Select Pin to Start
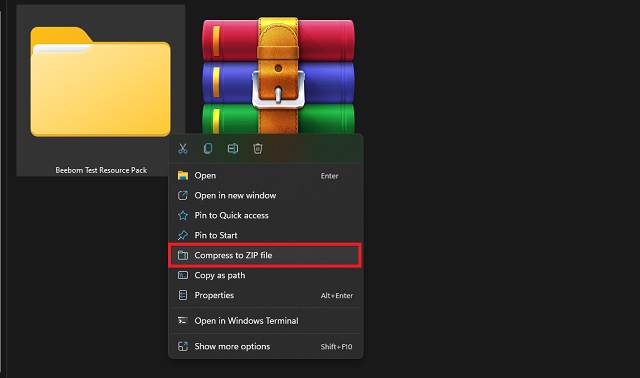 click(265, 235)
